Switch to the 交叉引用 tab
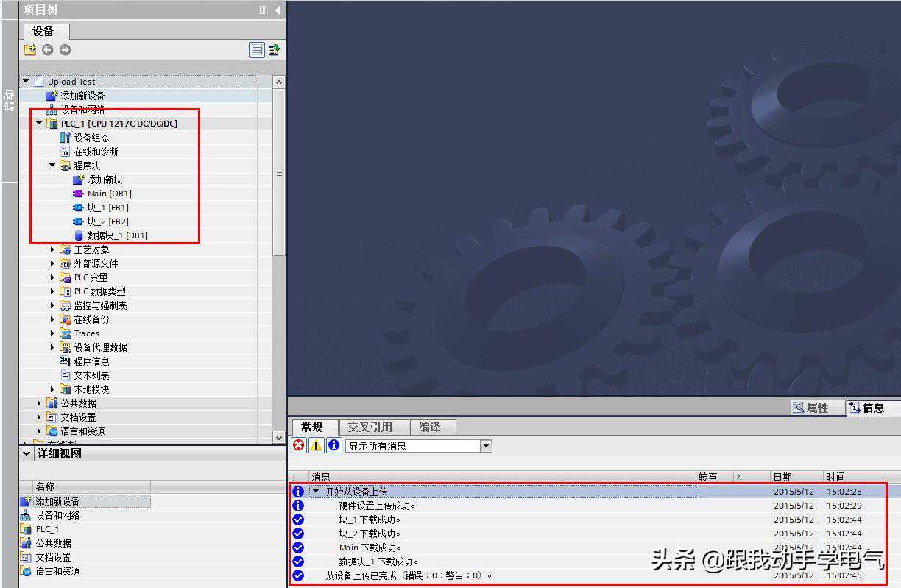Image resolution: width=901 pixels, height=588 pixels. [370, 427]
